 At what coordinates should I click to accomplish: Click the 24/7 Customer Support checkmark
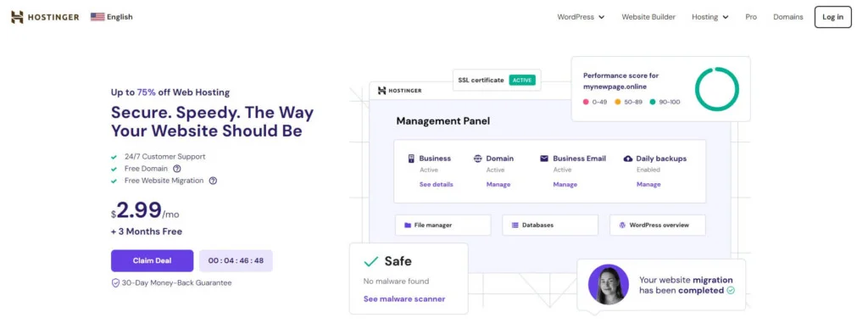click(114, 158)
